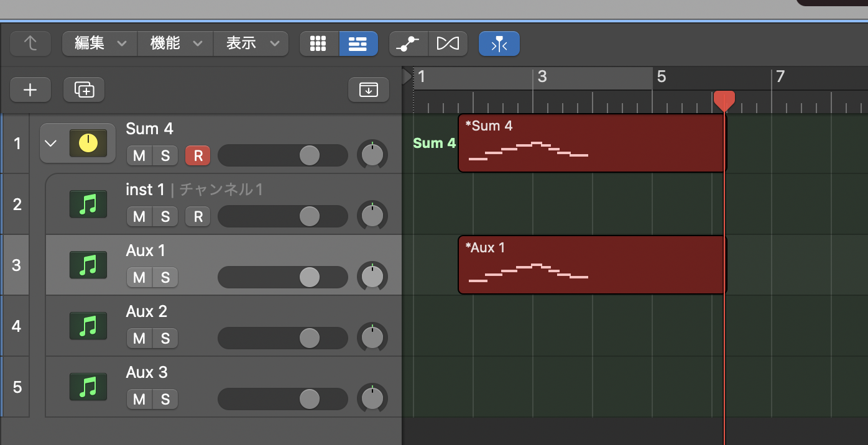Toggle the catch playhead button
Screen dimensions: 868x445
coord(499,44)
